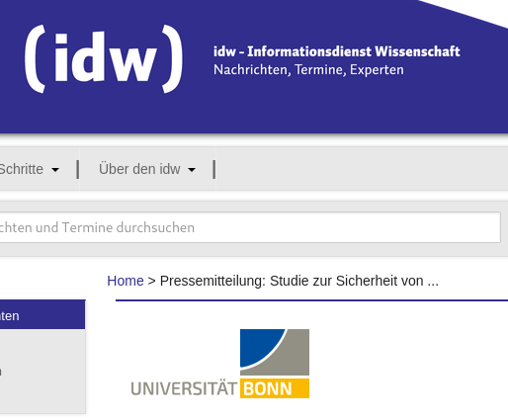508x420 pixels.
Task: Click the 'Nachrichten, Termine, Experten' tagline
Action: (308, 70)
